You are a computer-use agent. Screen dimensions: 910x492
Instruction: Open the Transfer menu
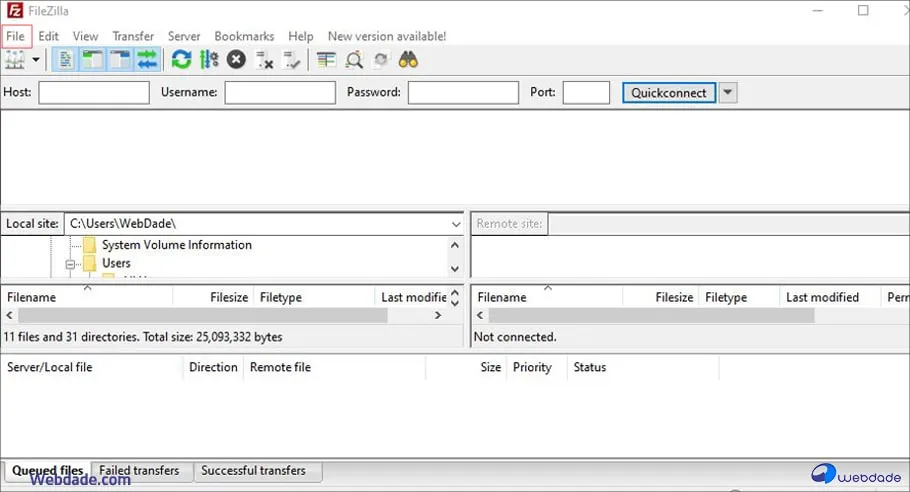[x=133, y=36]
